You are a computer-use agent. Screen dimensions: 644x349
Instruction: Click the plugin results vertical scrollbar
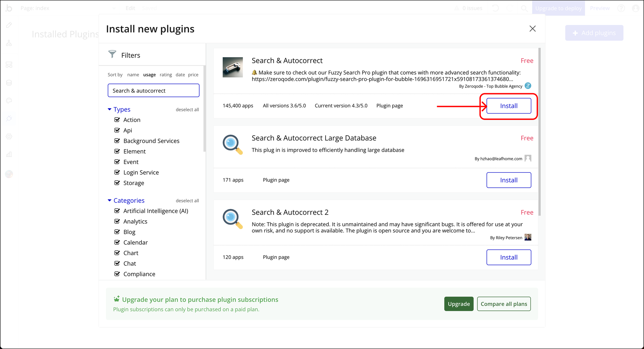540,132
